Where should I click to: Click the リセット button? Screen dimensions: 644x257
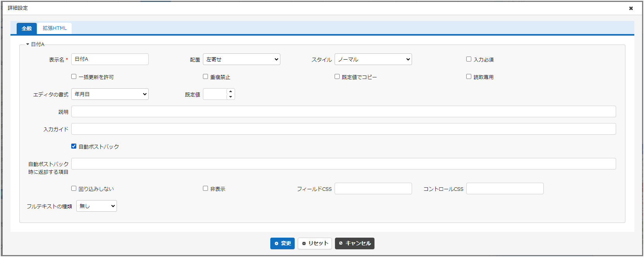point(315,243)
